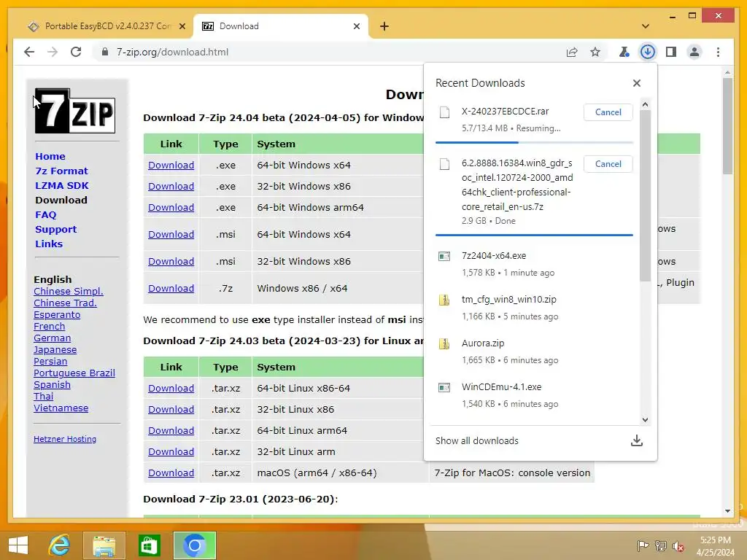Click the browser Forward arrow
Viewport: 747px width, 560px height.
pyautogui.click(x=53, y=52)
